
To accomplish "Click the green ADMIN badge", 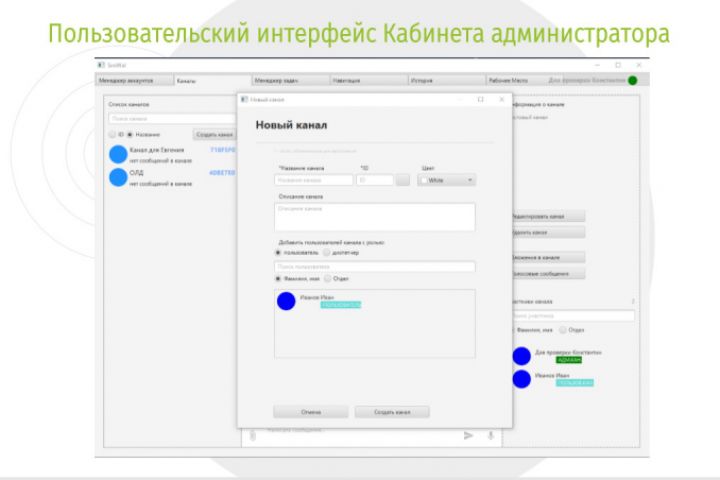I will click(x=569, y=360).
